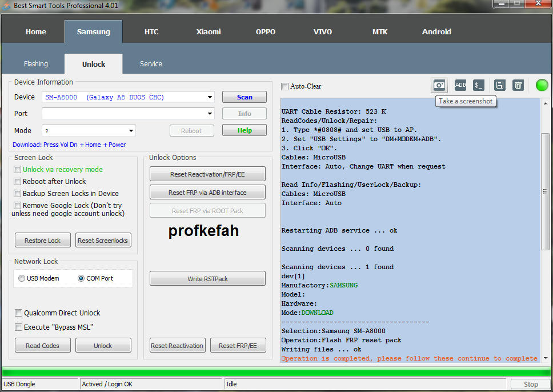Click the Reset Screenlocks button
Viewport: 553px width, 392px height.
pos(103,241)
